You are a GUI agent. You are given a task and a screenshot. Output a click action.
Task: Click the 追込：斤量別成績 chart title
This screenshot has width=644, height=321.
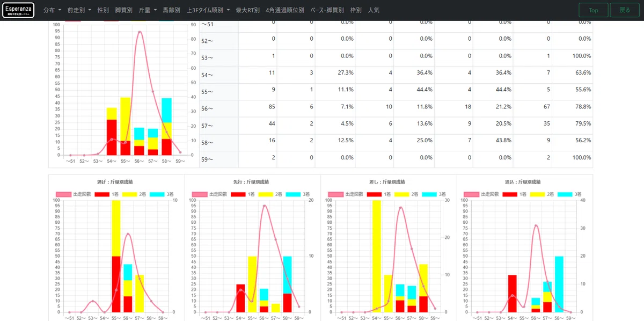click(523, 182)
